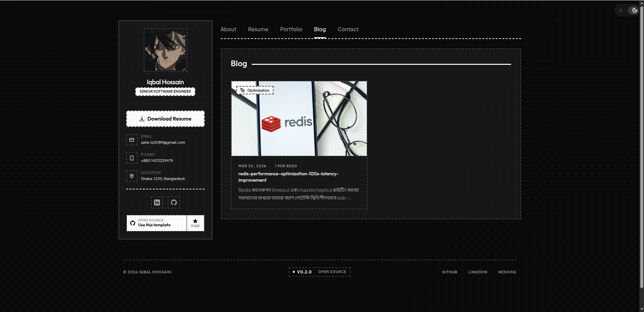Screen dimensions: 644x312
Task: Open GitHub via sidebar icon
Action: click(x=174, y=202)
